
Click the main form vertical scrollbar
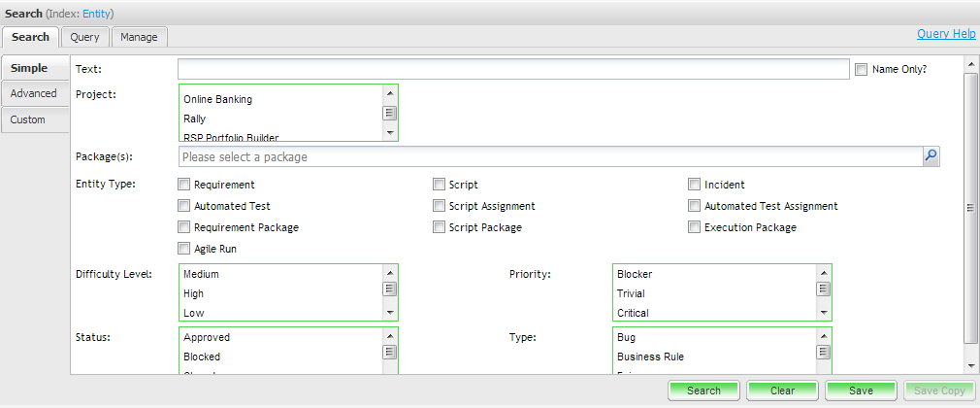970,206
